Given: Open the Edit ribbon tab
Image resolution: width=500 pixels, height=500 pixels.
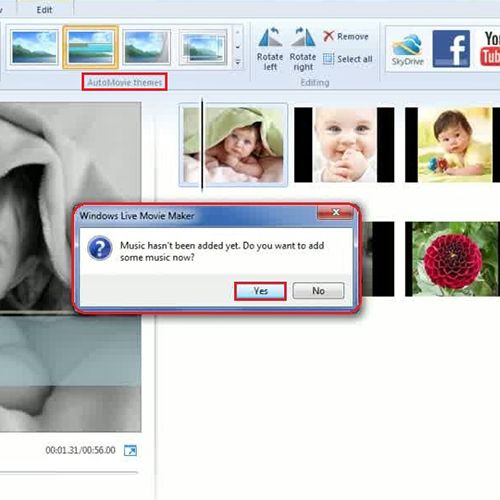Looking at the screenshot, I should (x=44, y=9).
